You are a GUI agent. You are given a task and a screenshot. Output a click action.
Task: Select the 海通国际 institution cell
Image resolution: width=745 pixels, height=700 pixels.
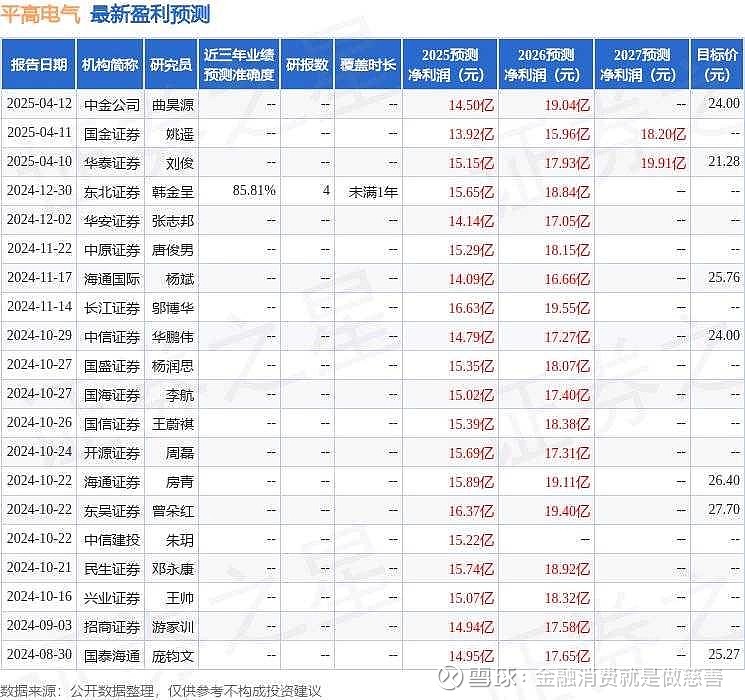(x=112, y=279)
